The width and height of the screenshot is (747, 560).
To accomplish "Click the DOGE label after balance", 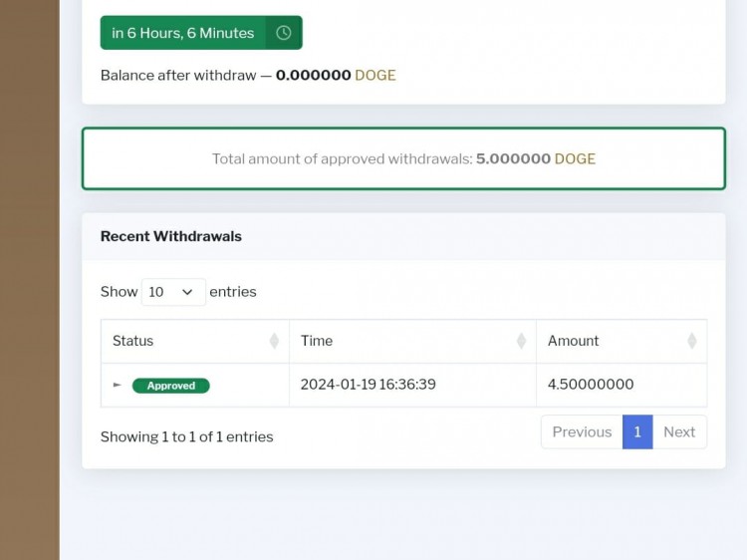I will click(375, 76).
